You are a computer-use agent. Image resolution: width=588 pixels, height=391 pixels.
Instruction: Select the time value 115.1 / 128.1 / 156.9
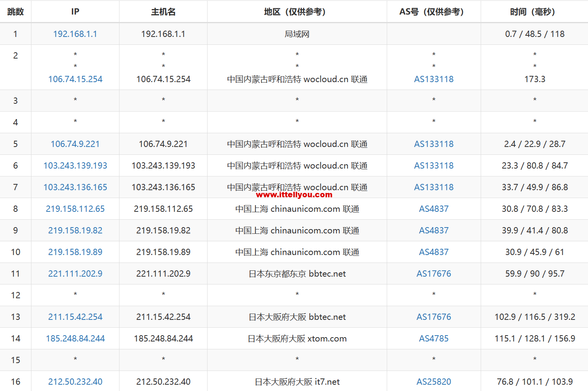(535, 339)
